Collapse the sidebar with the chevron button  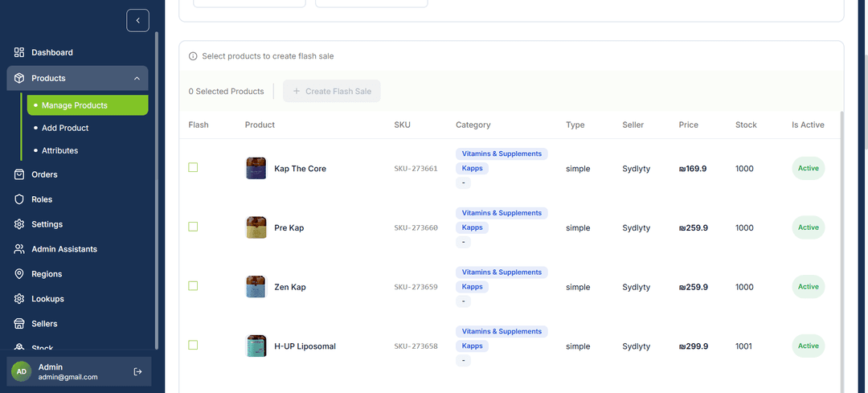tap(138, 20)
